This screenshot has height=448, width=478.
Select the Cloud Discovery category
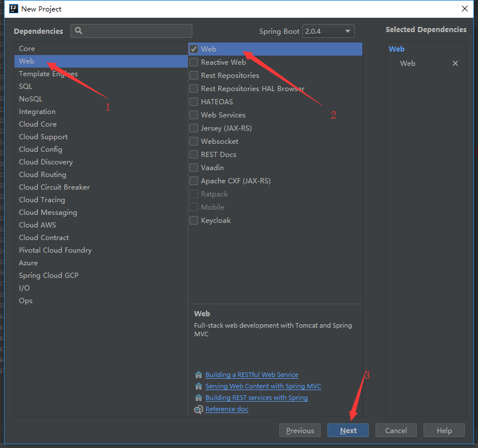101,162
